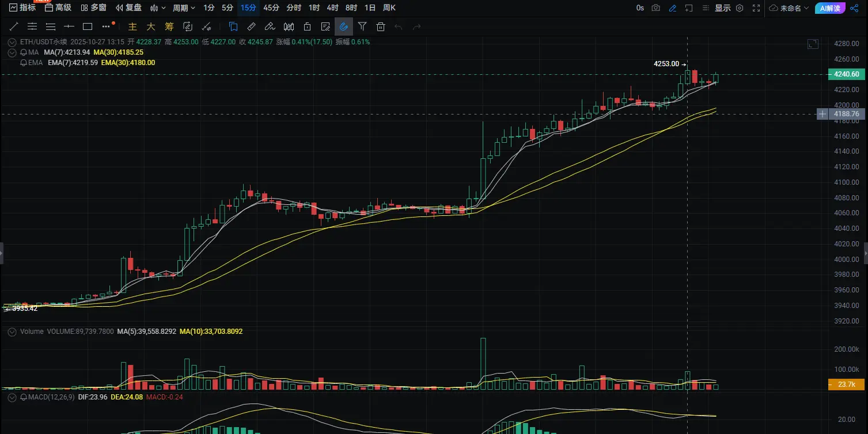Select the 15分 timeframe

point(248,8)
